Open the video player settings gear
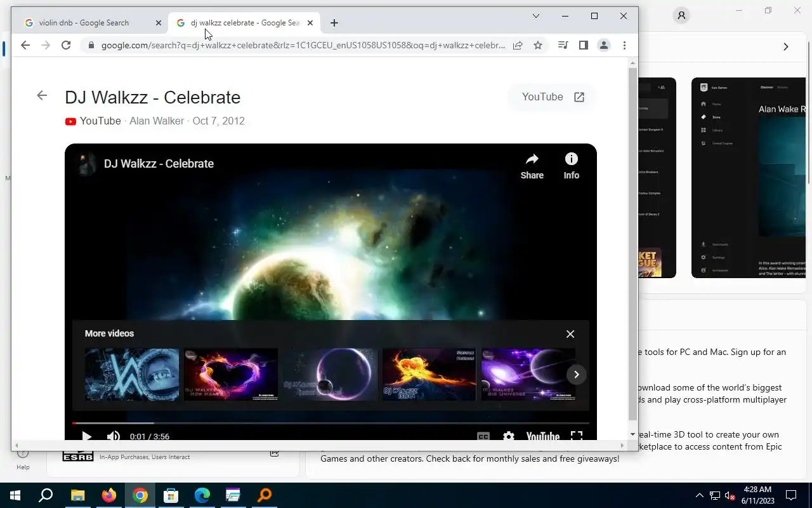Screen dimensions: 812x508 pyautogui.click(x=509, y=436)
